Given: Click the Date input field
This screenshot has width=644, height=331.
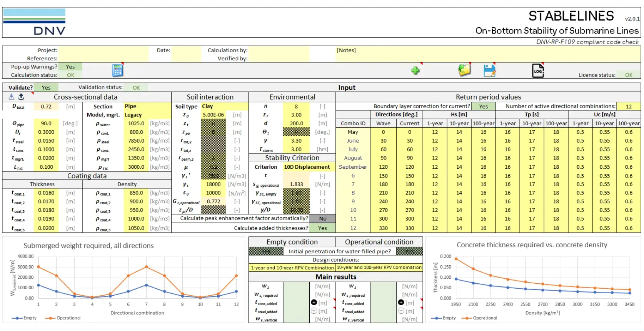Looking at the screenshot, I should click(186, 50).
